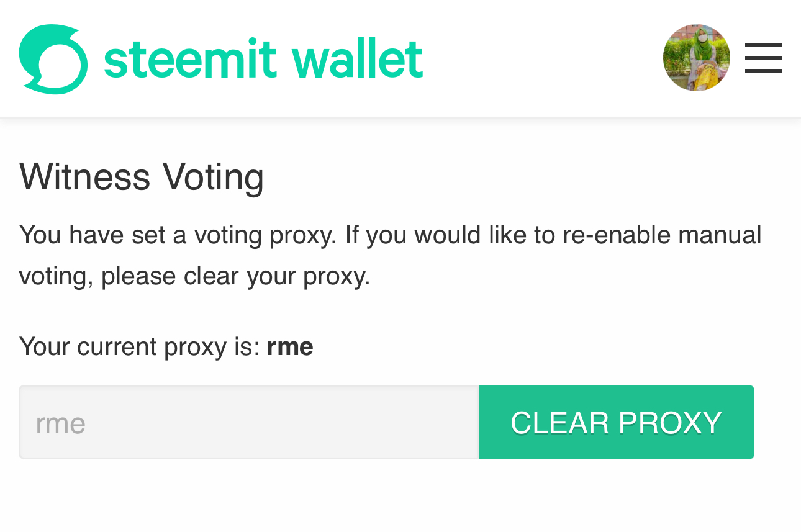Click the word "Voting" in the heading
This screenshot has width=801, height=532.
(x=213, y=176)
